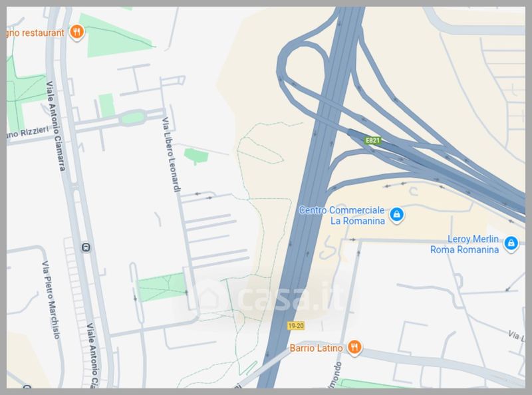Click the Barrio Latino text label

pos(316,348)
